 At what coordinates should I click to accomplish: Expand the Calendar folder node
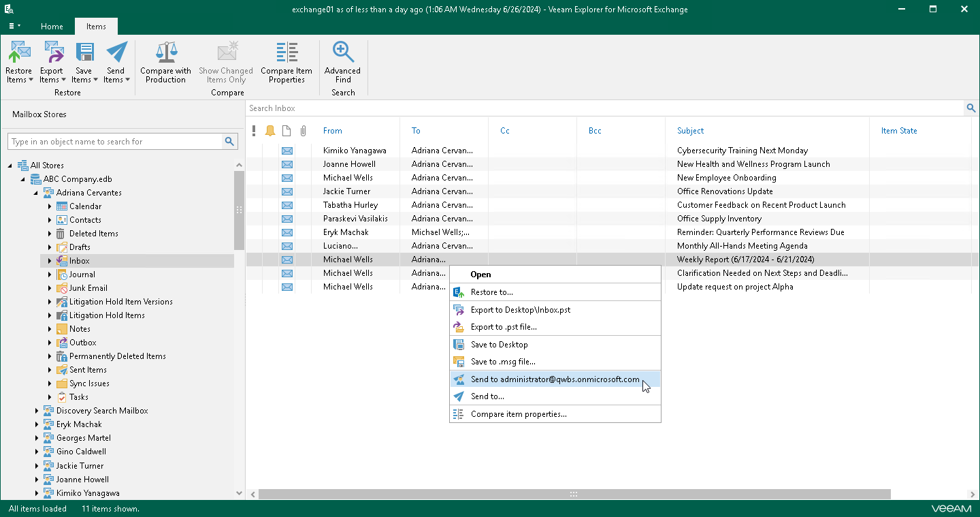pyautogui.click(x=50, y=206)
